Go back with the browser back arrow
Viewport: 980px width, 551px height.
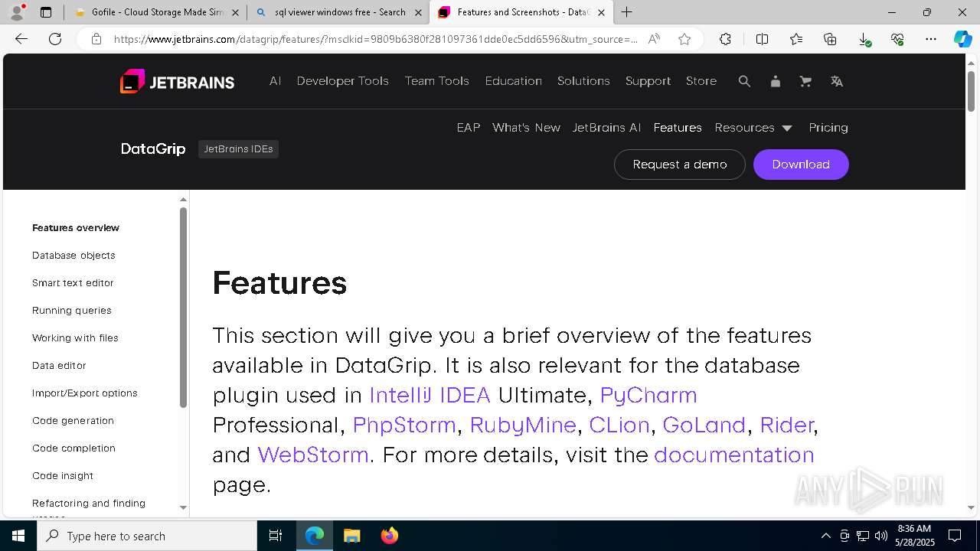coord(21,39)
